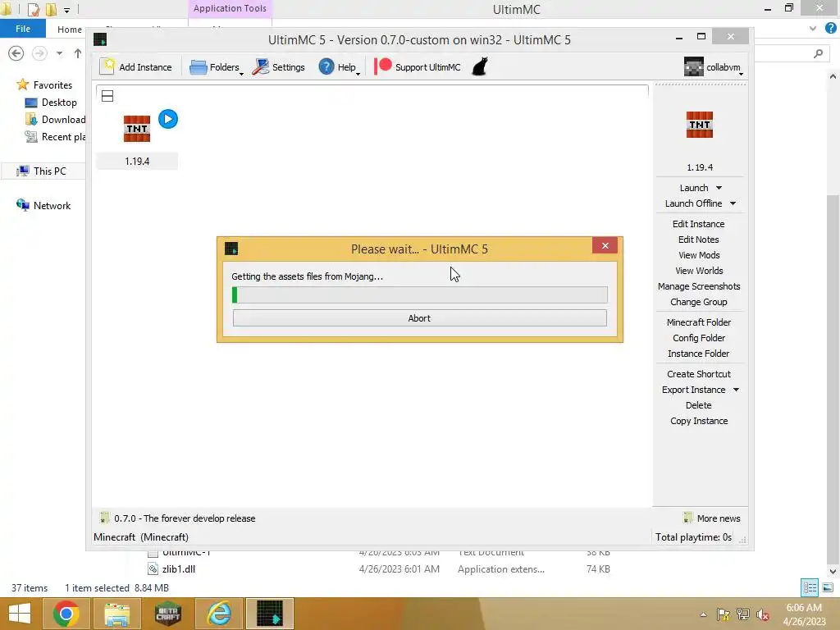
Task: Click the muted volume tray icon
Action: (x=762, y=614)
